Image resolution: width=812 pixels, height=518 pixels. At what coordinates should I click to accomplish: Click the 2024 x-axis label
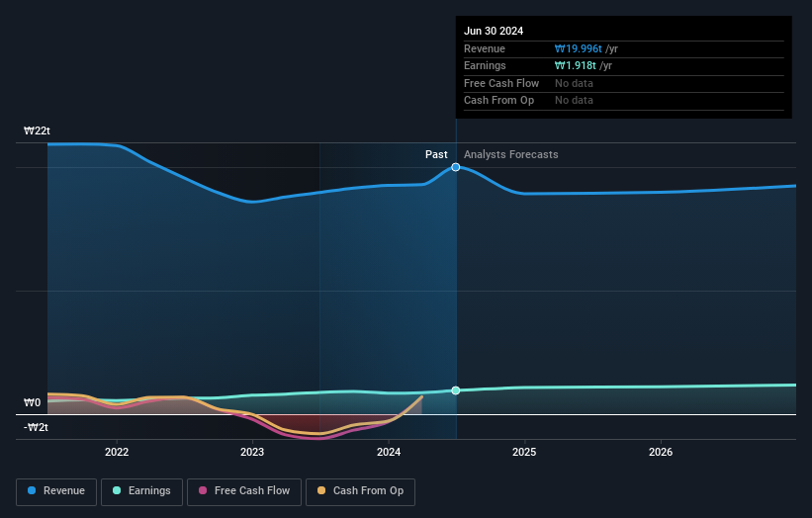pyautogui.click(x=389, y=452)
